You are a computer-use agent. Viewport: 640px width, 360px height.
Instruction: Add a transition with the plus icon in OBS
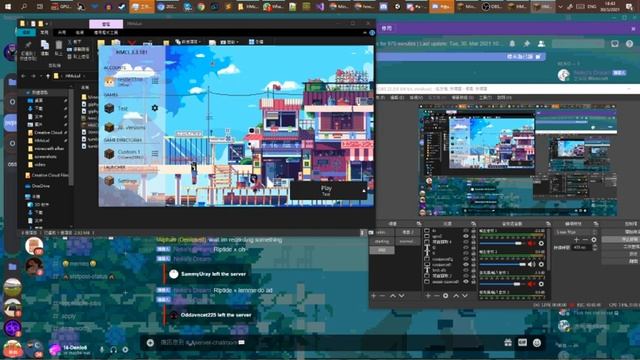576,240
